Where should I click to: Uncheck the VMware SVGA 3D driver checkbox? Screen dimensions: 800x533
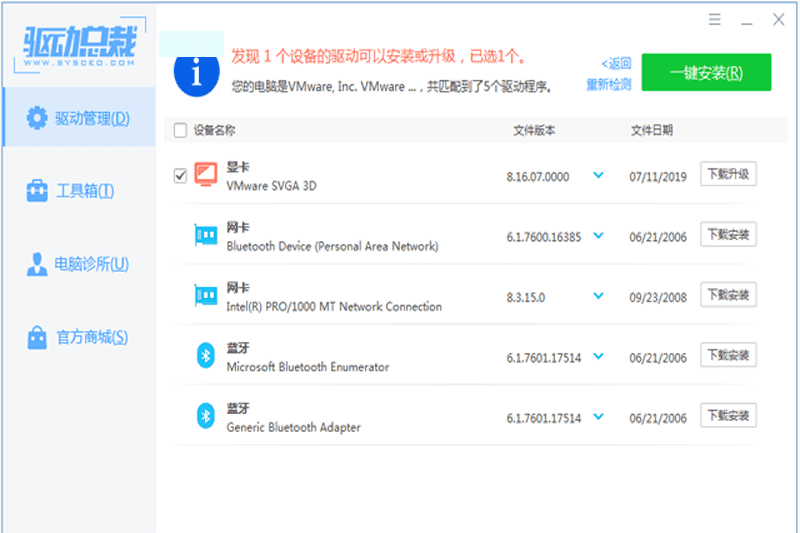point(180,175)
